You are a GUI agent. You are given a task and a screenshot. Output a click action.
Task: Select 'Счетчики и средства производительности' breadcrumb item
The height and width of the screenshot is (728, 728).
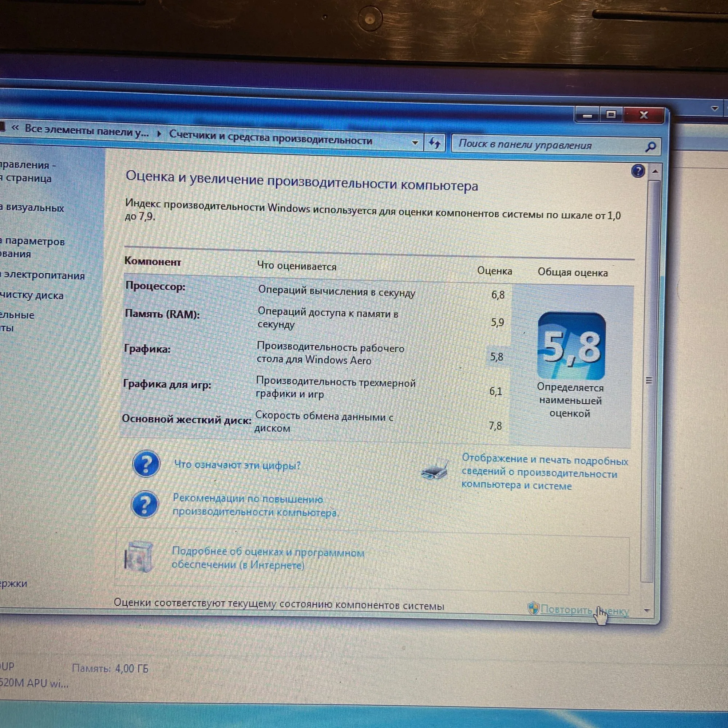pyautogui.click(x=270, y=138)
